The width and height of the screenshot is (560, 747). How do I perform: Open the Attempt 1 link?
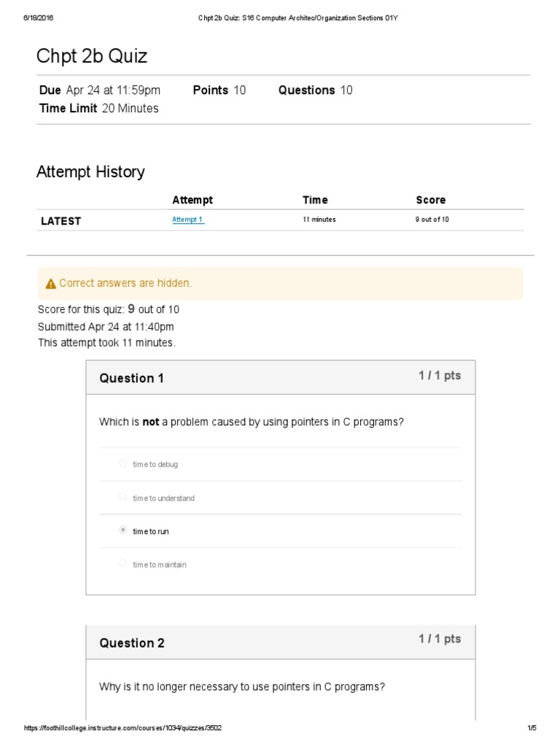(187, 220)
